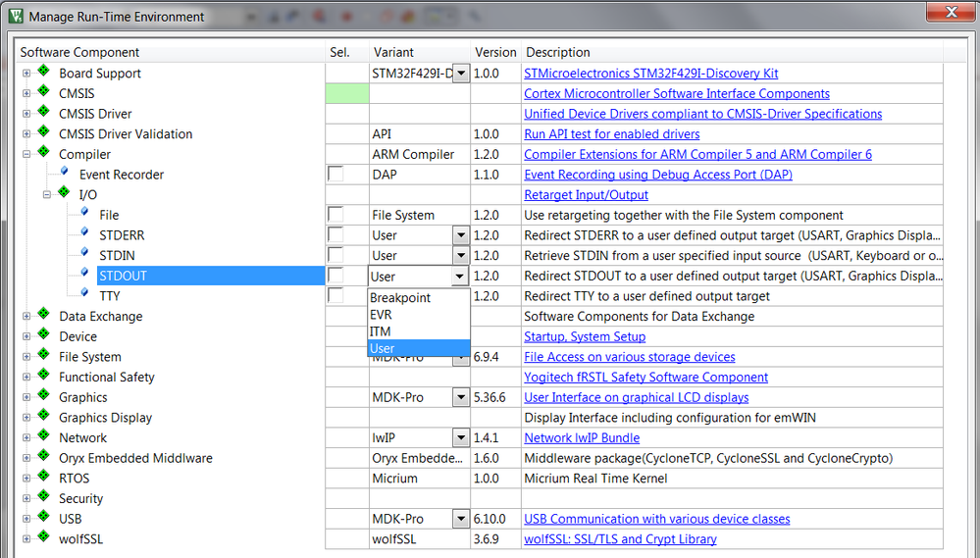Viewport: 980px width, 558px height.
Task: Enable the STDOUT selection checkbox
Action: point(335,275)
